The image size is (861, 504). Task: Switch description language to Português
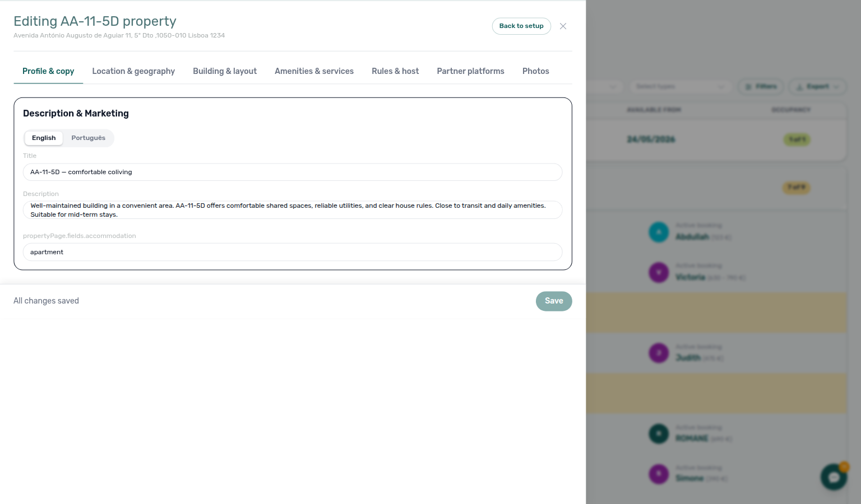click(x=88, y=138)
